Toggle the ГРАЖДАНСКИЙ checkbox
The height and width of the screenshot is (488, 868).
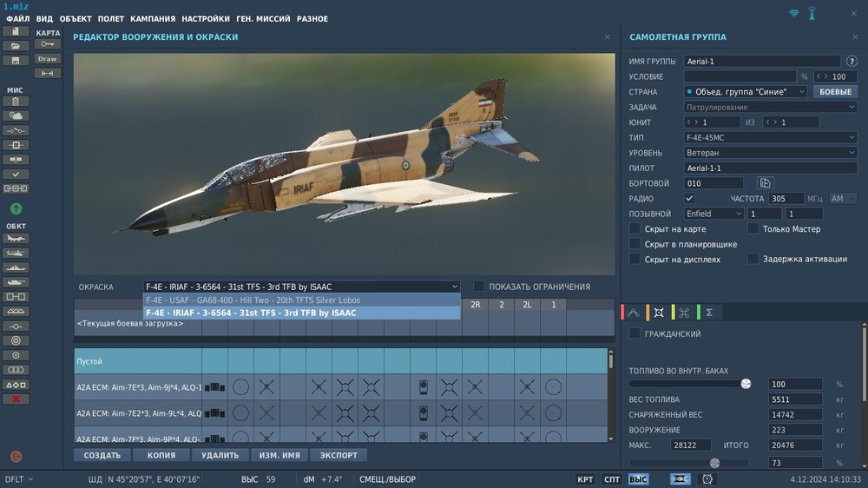click(x=635, y=333)
